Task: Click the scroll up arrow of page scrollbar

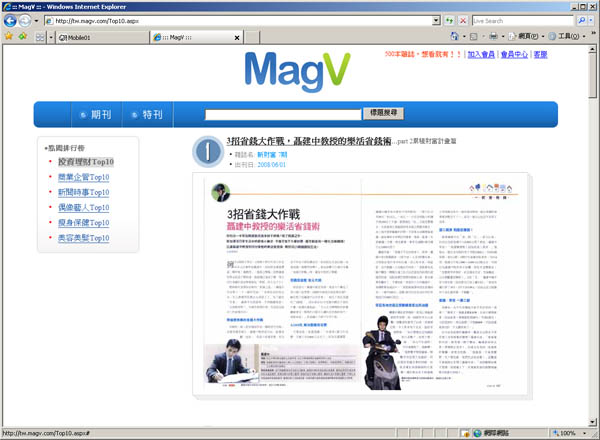Action: pos(592,49)
